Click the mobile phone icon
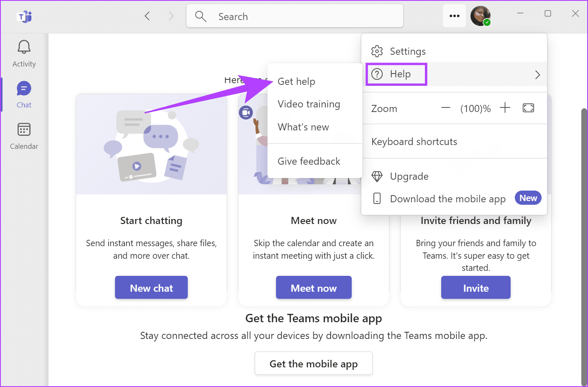The width and height of the screenshot is (588, 387). 377,199
